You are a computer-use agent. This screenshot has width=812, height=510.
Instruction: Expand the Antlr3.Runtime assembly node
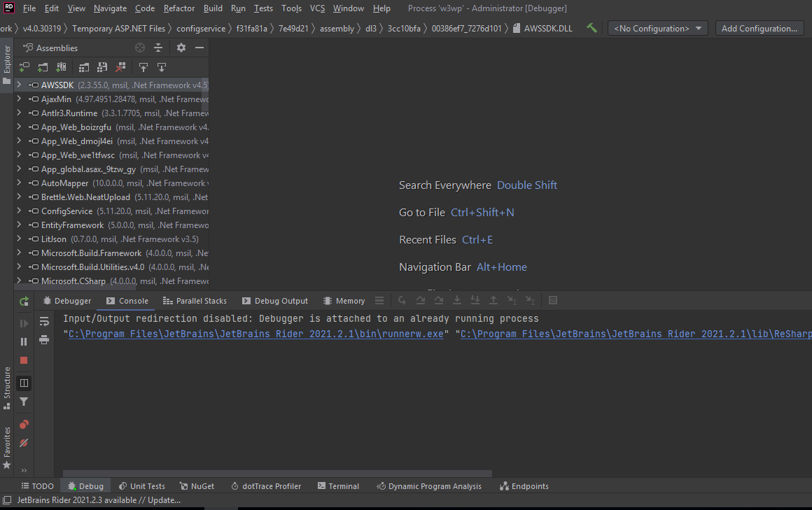[19, 113]
